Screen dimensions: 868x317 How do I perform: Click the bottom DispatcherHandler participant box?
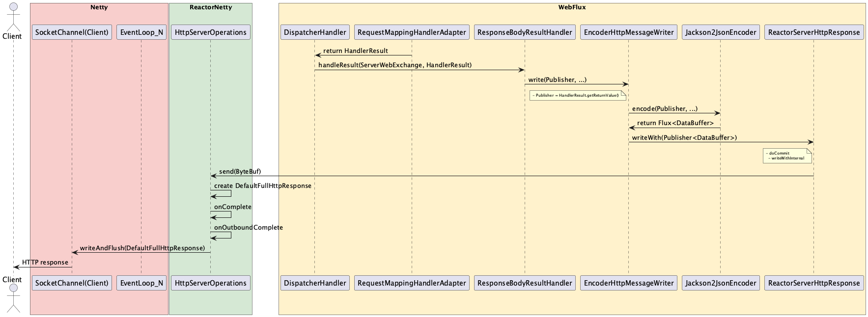pos(315,283)
